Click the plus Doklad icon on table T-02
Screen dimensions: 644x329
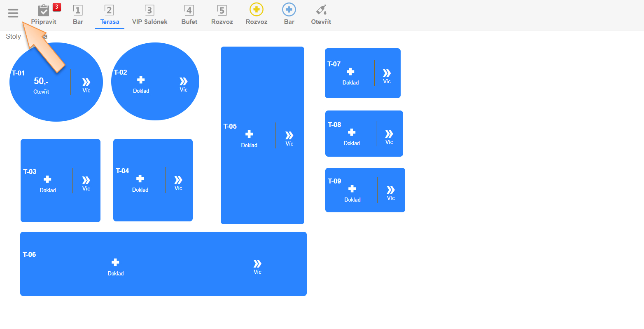click(x=141, y=80)
